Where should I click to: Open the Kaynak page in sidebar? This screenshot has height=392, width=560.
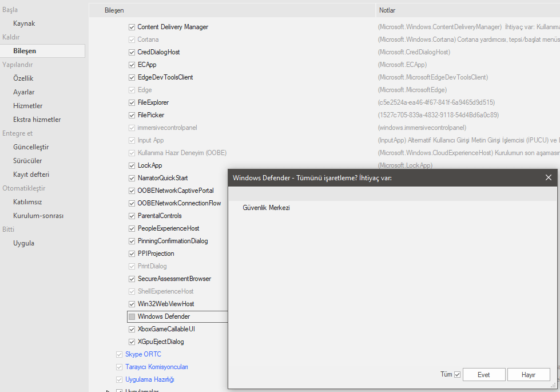pos(24,23)
